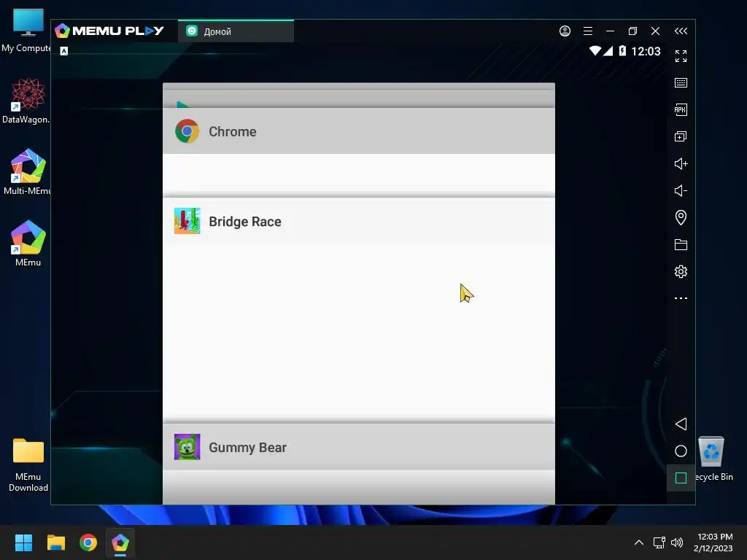Click the Play Store card at top

(359, 98)
